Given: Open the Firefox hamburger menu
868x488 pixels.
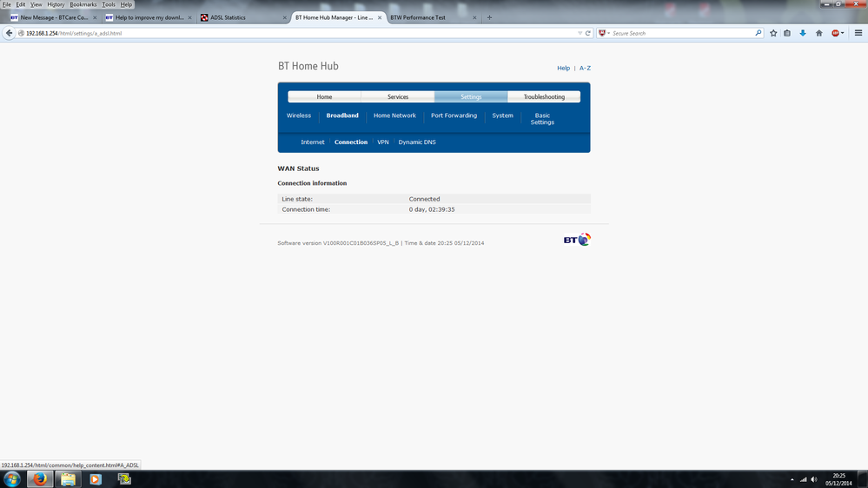Looking at the screenshot, I should (x=858, y=33).
